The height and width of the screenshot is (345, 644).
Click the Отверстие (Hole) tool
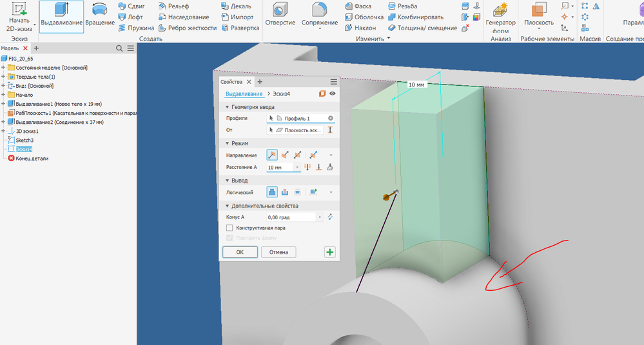click(x=280, y=14)
